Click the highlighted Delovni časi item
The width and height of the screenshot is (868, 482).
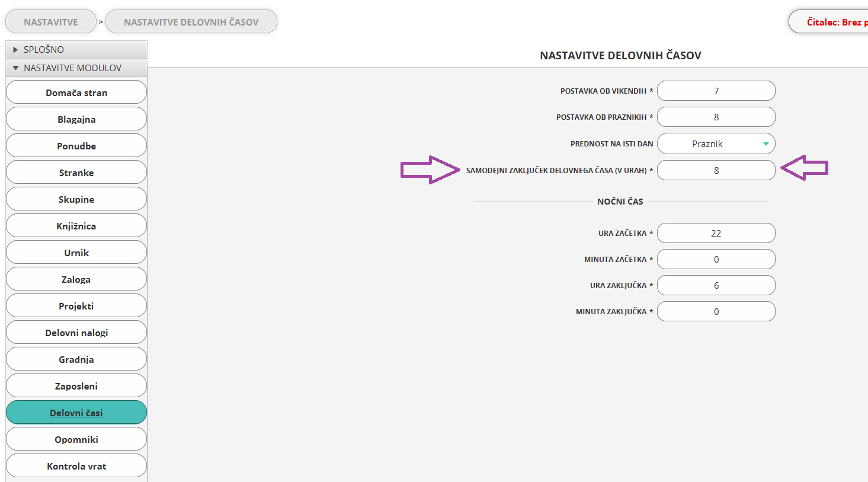[x=76, y=413]
